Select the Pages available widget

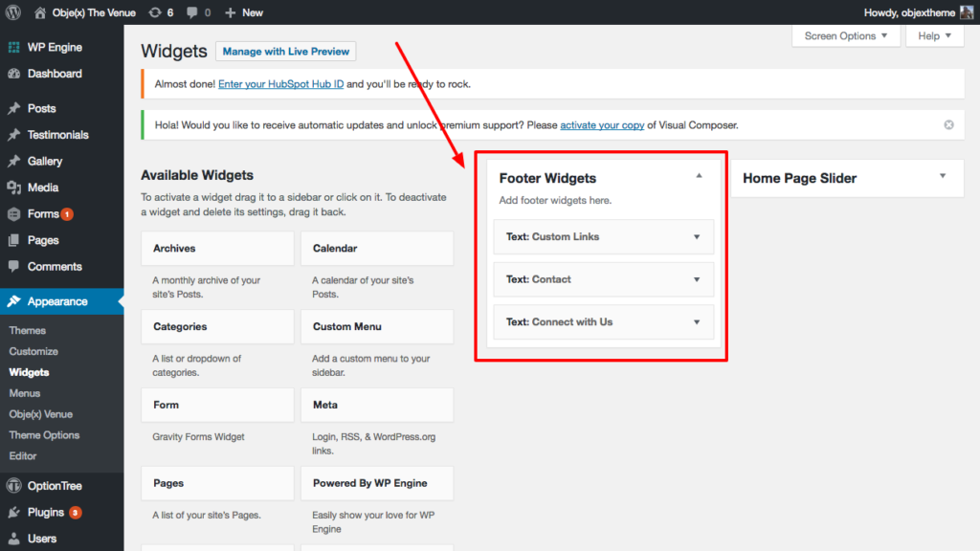pos(217,483)
